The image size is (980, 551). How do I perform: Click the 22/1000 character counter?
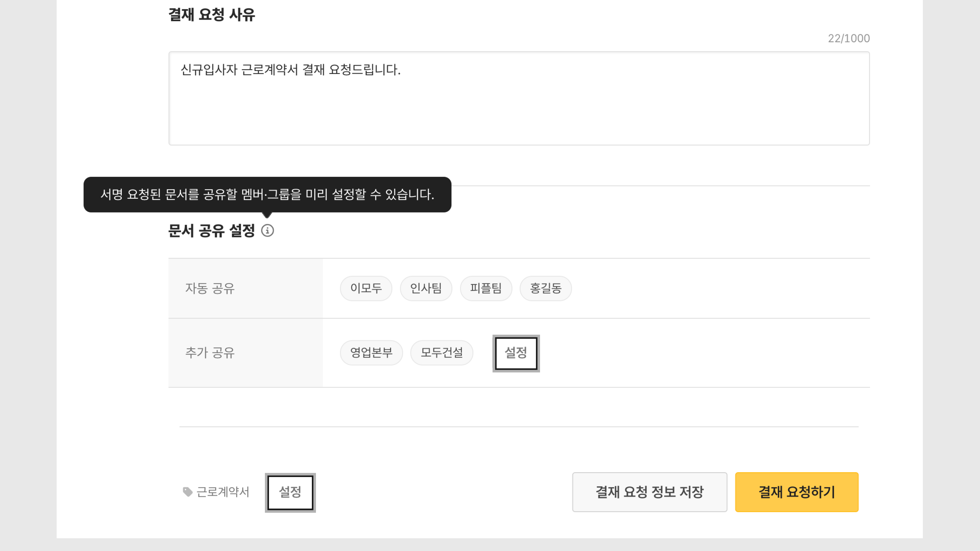tap(849, 39)
